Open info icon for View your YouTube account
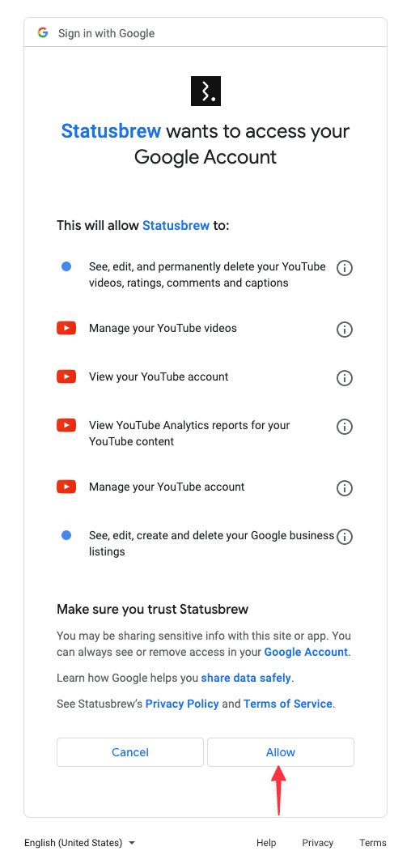 [x=345, y=378]
